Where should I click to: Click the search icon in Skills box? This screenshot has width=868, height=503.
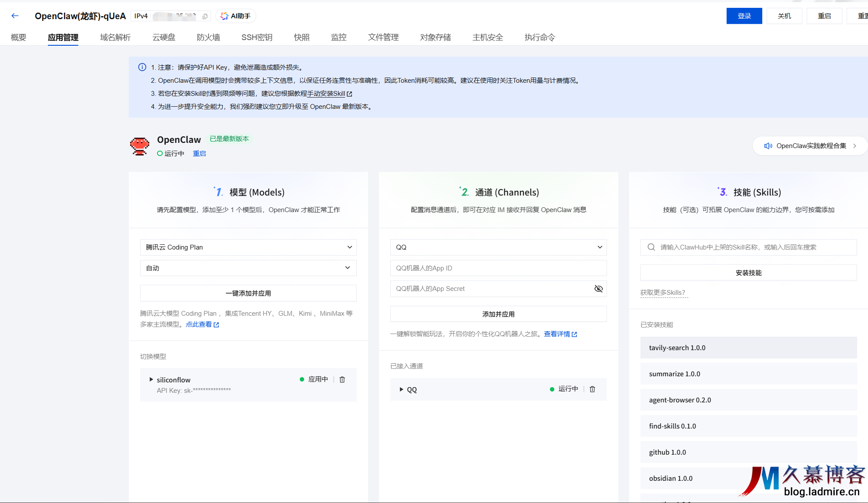tap(651, 247)
